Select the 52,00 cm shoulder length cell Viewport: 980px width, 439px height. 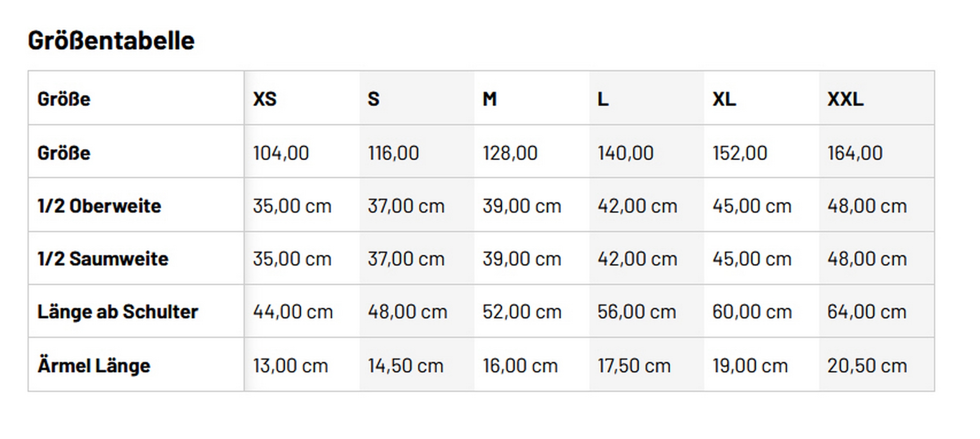(522, 312)
